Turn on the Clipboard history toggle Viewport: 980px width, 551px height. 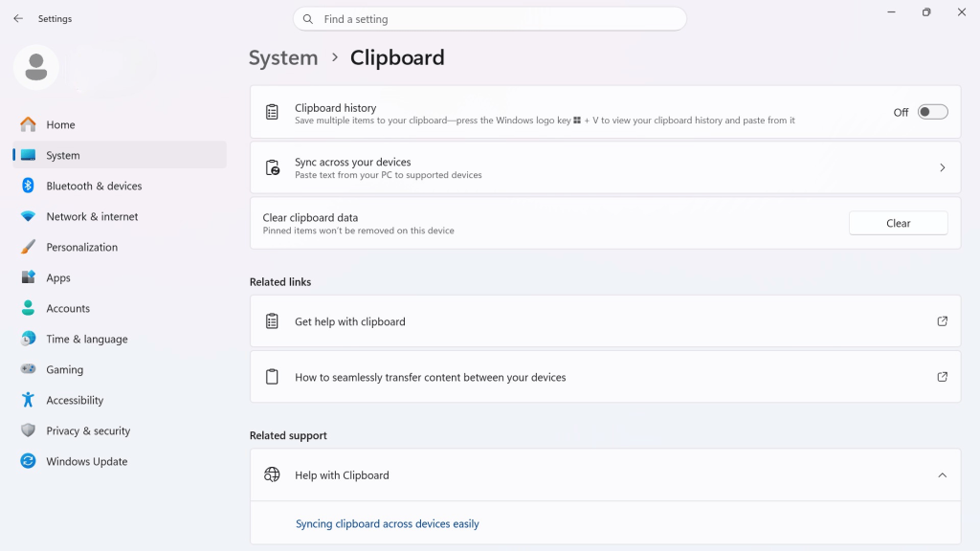tap(932, 113)
